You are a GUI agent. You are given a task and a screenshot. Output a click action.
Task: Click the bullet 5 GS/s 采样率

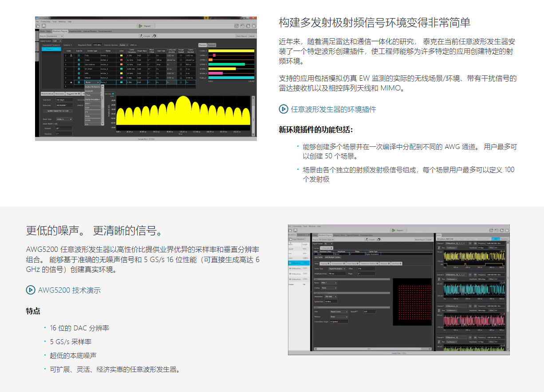coord(71,342)
